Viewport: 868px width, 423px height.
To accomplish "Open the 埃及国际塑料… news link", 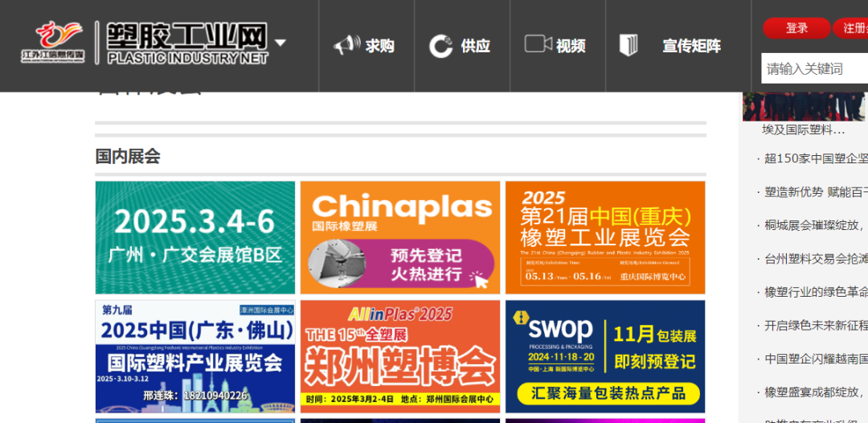I will (803, 130).
